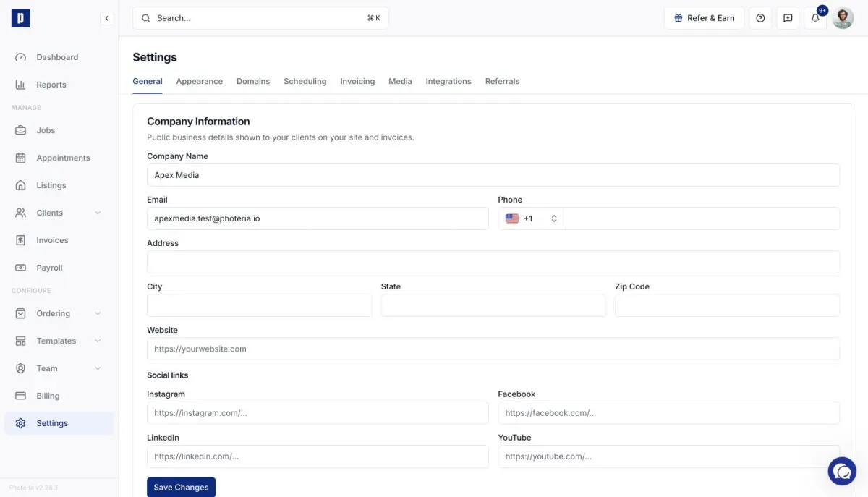868x497 pixels.
Task: Switch to the Integrations tab
Action: (x=448, y=81)
